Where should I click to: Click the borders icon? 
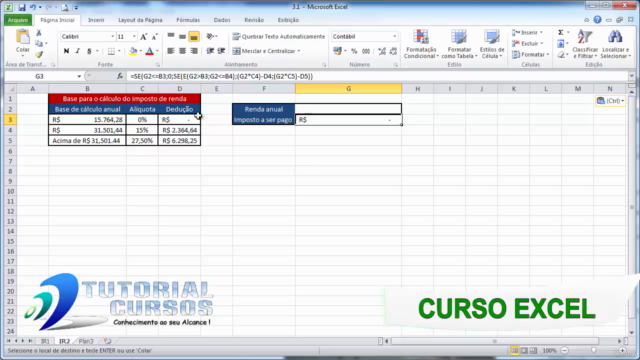click(x=111, y=51)
